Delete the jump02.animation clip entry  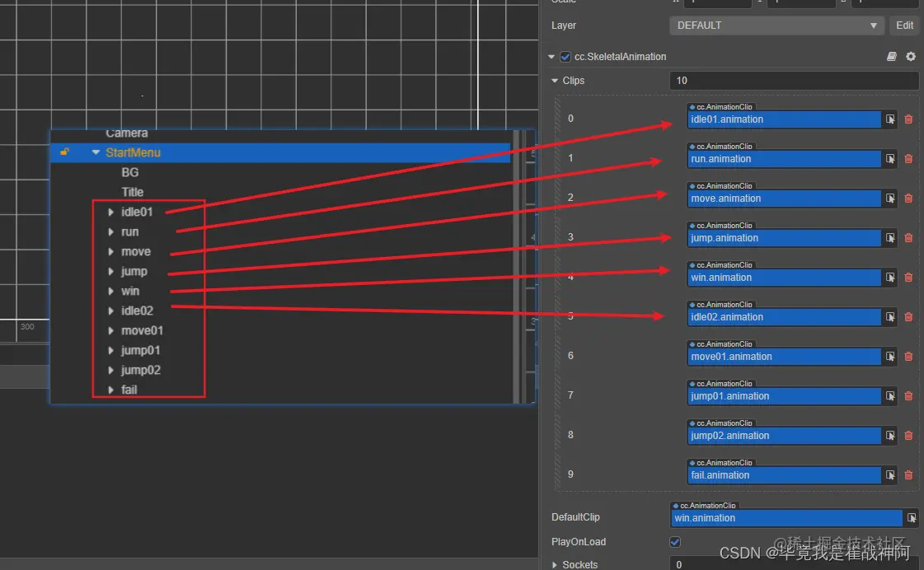908,436
